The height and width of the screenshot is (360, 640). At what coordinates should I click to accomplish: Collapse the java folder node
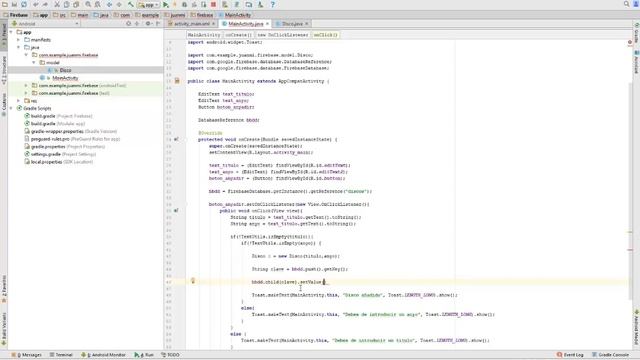(x=19, y=47)
